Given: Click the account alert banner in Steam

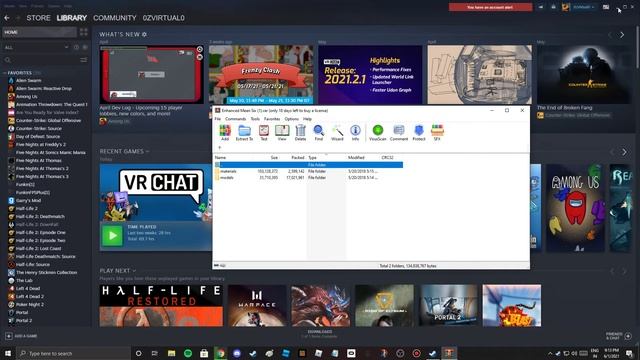Looking at the screenshot, I should pyautogui.click(x=491, y=7).
